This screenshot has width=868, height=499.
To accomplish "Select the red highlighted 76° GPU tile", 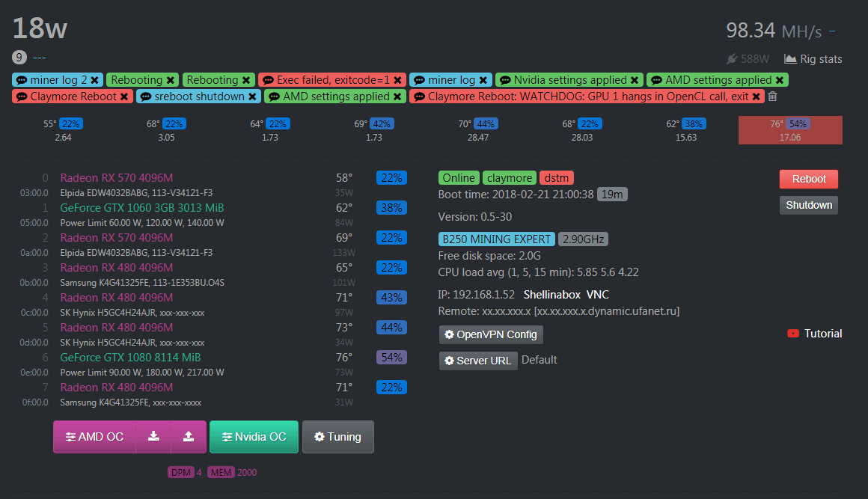I will point(790,130).
